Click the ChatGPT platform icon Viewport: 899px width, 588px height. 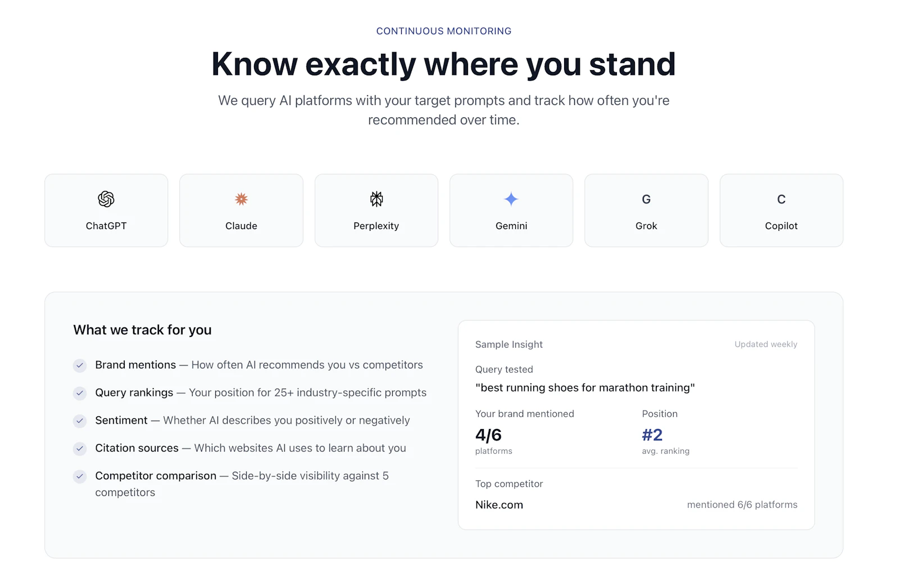pos(106,199)
